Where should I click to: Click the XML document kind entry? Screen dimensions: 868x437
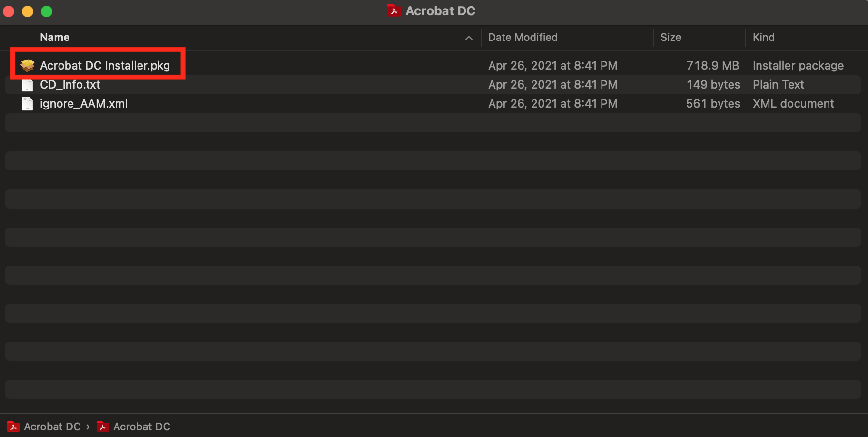coord(793,104)
